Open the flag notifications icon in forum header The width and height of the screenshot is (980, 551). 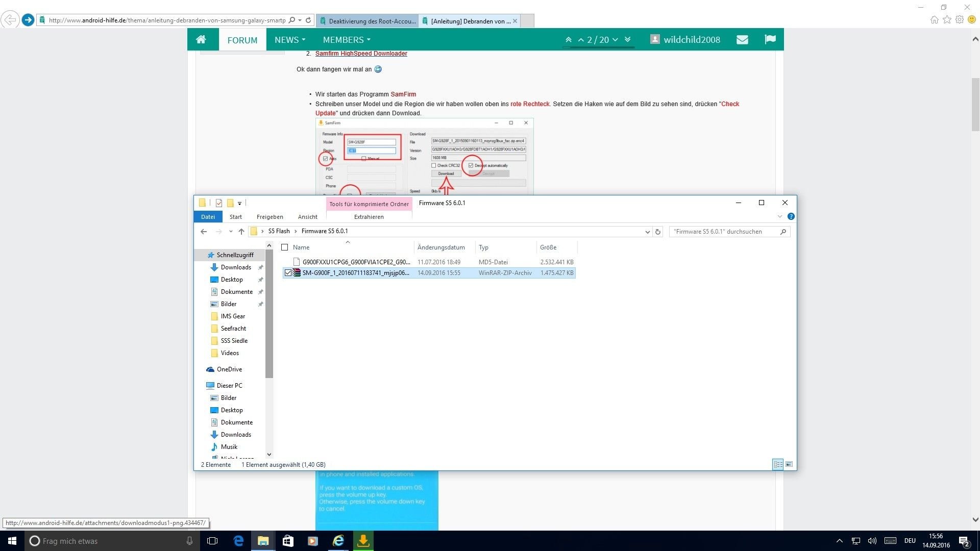tap(770, 40)
